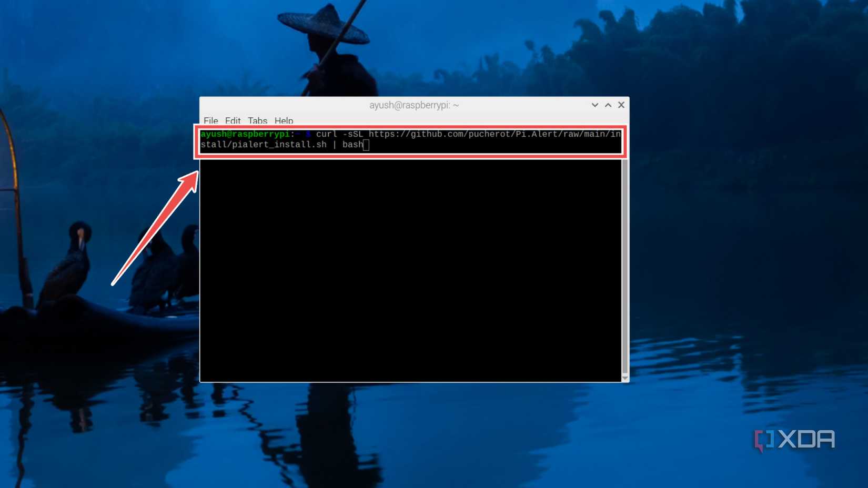868x488 pixels.
Task: Click the green ayush@raspberrypi prompt text
Action: click(x=245, y=134)
